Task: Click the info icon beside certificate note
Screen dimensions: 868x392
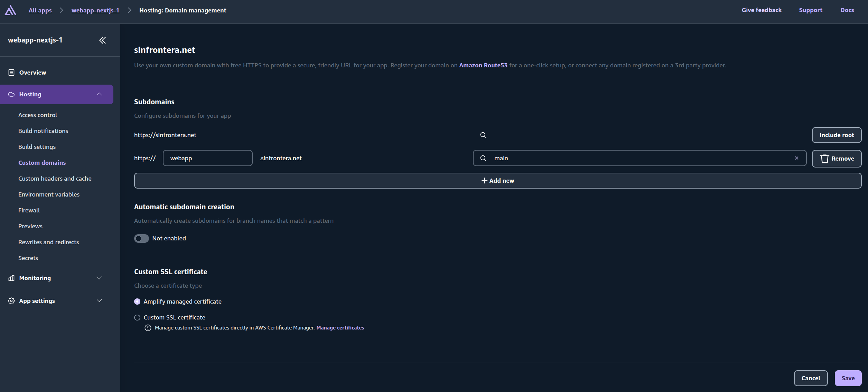Action: [148, 328]
